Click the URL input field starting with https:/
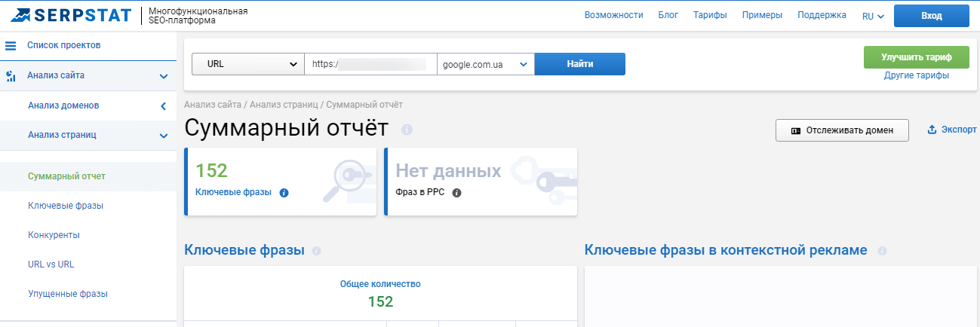The image size is (980, 327). click(370, 64)
